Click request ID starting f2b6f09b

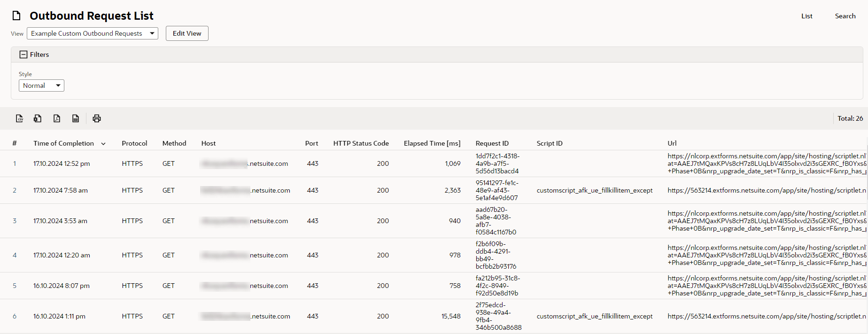click(496, 255)
